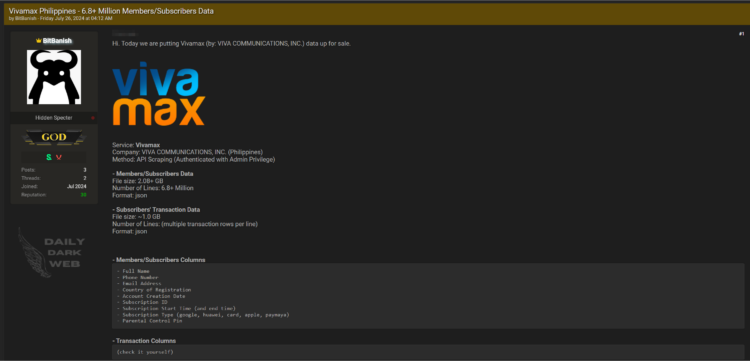Screen dimensions: 750x361
Task: Open the #1 post permalink
Action: (x=741, y=34)
